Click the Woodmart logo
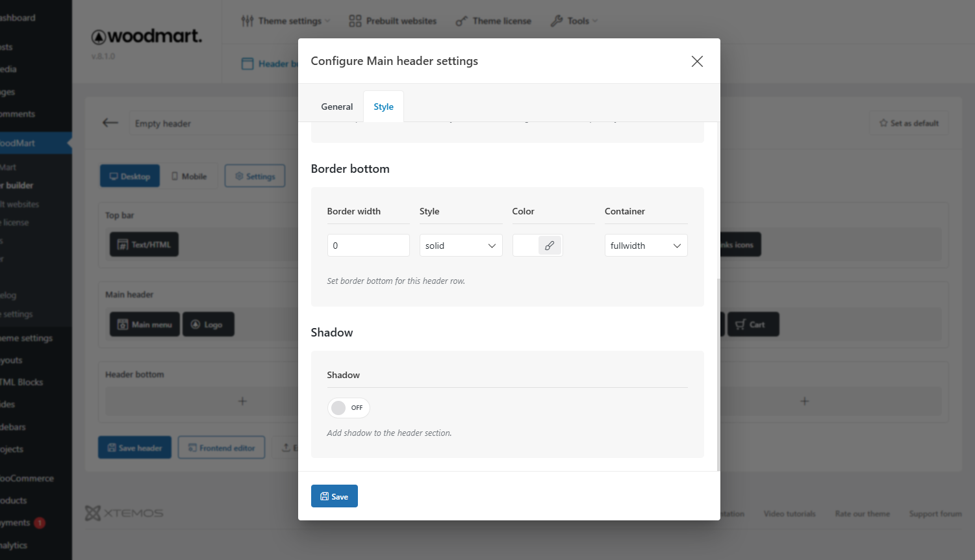The width and height of the screenshot is (975, 560). [x=146, y=36]
